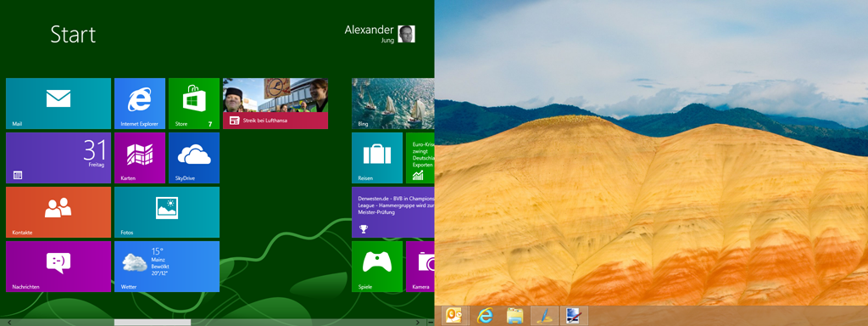Click the Start screen left scroll arrow
Viewport: 868px width, 326px height.
tap(8, 322)
